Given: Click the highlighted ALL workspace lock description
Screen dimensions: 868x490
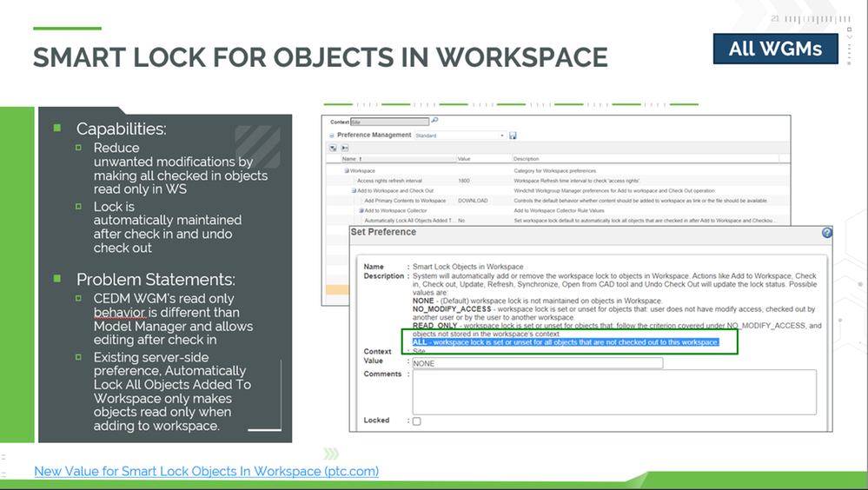Looking at the screenshot, I should click(x=565, y=342).
